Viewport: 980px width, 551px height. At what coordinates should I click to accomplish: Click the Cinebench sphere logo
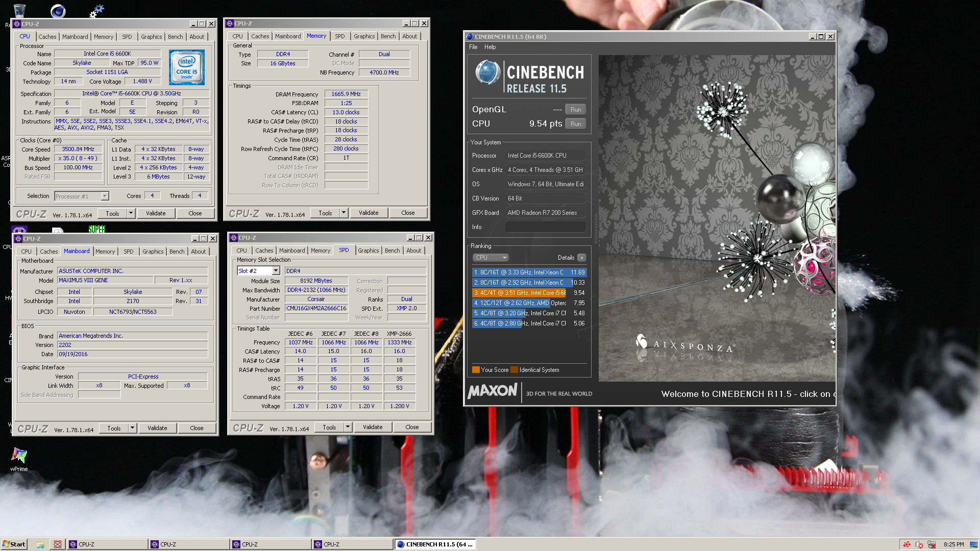(x=488, y=73)
